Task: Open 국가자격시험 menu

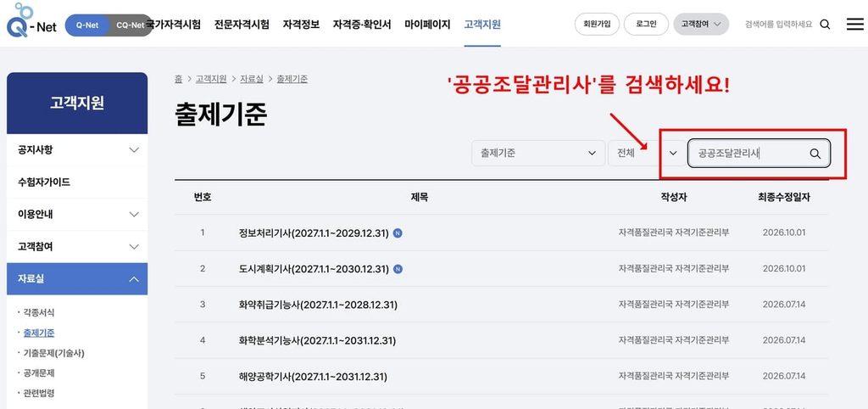Action: click(x=174, y=25)
